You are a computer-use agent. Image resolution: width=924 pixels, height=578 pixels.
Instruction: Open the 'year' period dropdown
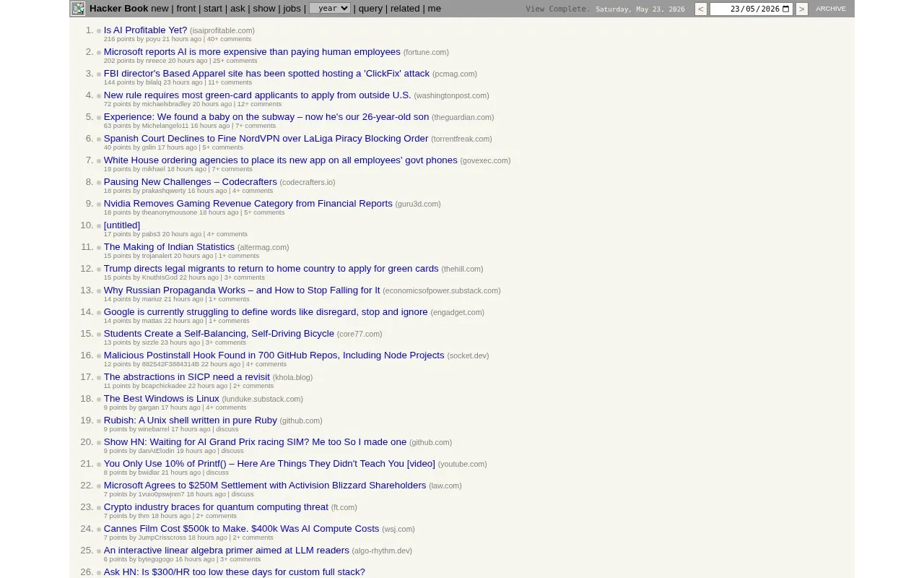pyautogui.click(x=330, y=9)
